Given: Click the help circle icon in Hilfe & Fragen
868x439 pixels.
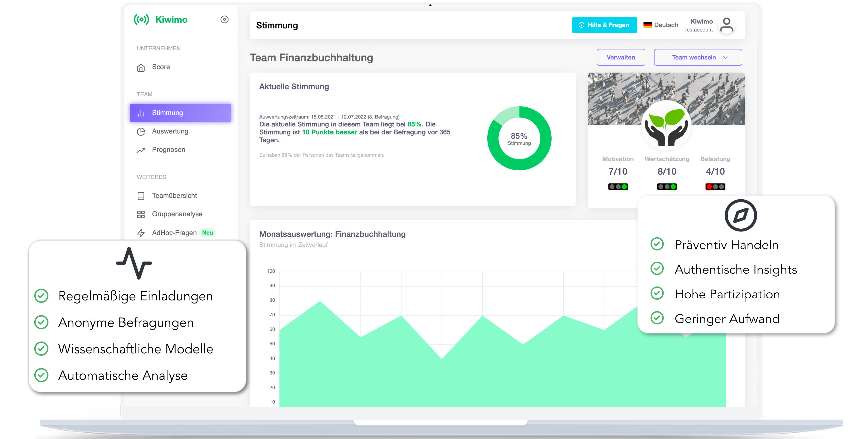Looking at the screenshot, I should pos(581,25).
